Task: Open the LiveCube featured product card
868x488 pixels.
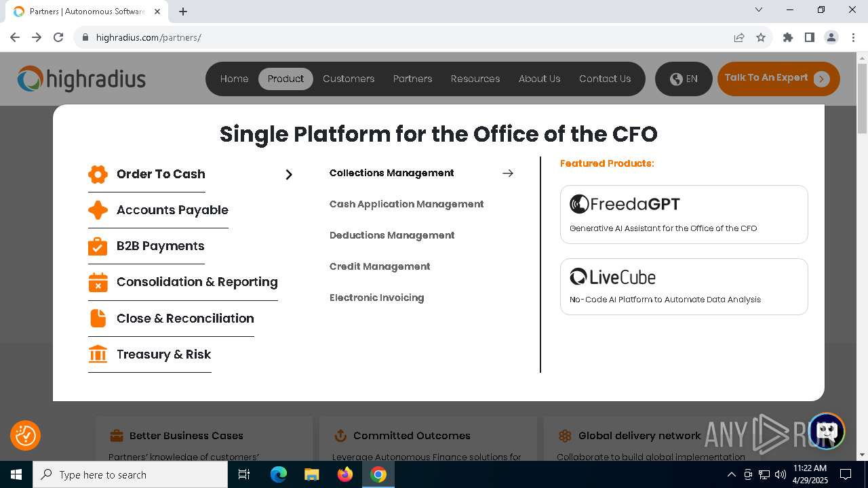Action: pyautogui.click(x=684, y=287)
